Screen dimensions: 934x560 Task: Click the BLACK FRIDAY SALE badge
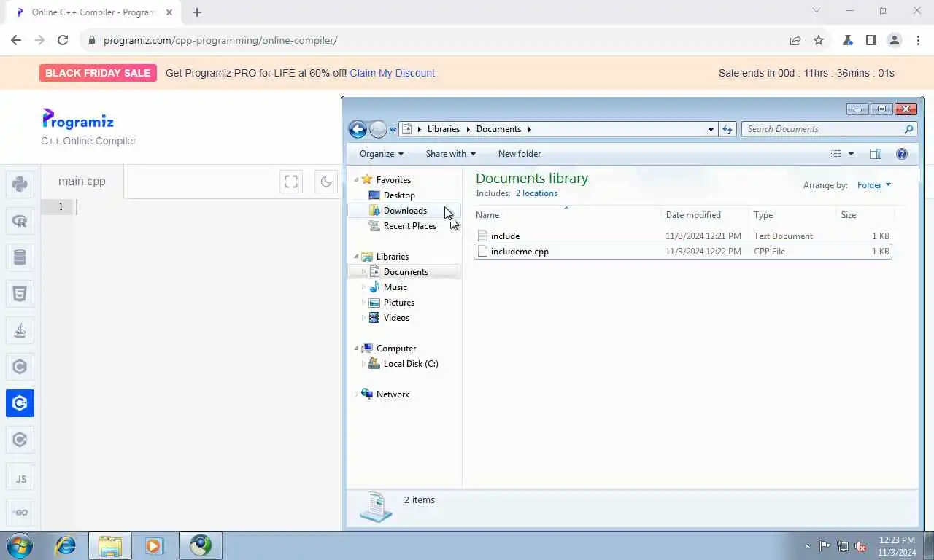click(x=98, y=73)
